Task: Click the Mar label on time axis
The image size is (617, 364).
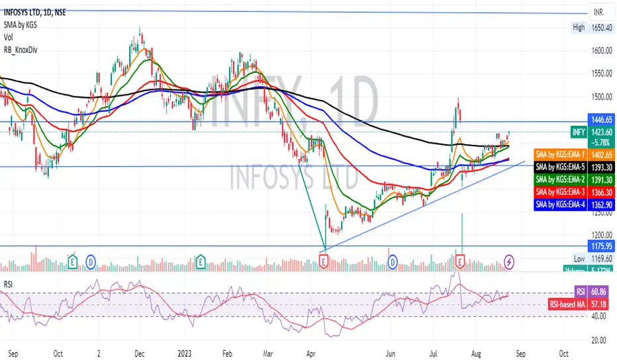Action: click(x=268, y=354)
